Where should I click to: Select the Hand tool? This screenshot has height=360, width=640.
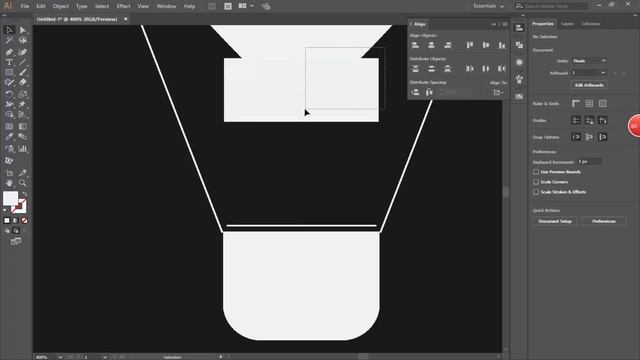[x=9, y=183]
